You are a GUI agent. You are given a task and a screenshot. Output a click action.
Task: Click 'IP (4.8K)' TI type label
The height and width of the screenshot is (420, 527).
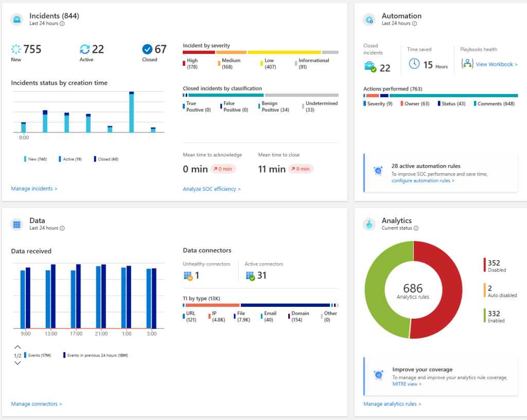point(218,316)
